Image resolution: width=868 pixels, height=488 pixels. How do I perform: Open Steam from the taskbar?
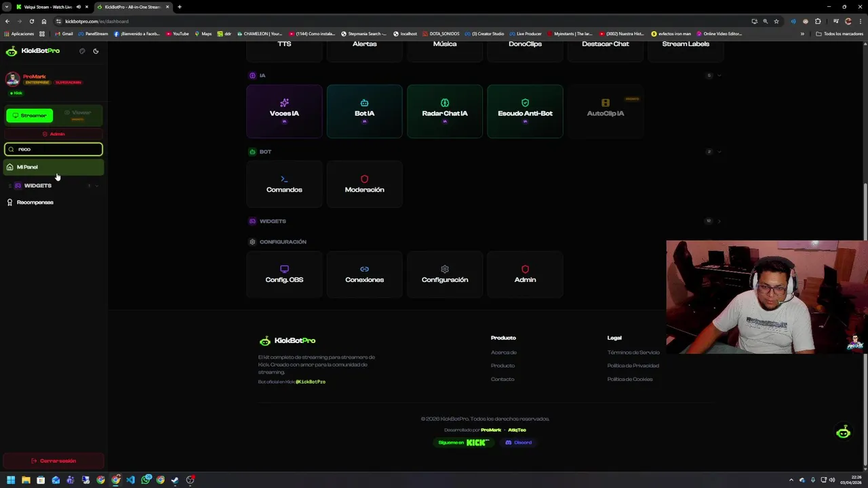tap(176, 480)
